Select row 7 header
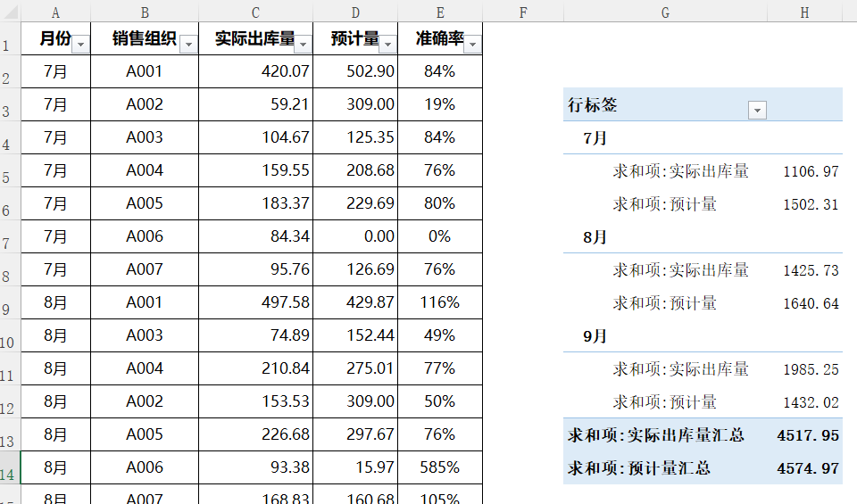 [9, 243]
